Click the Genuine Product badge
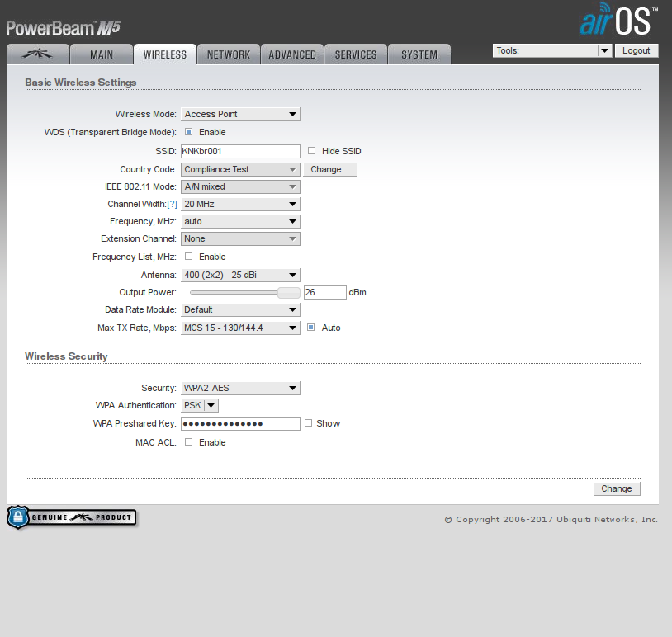This screenshot has height=637, width=672. coord(72,517)
